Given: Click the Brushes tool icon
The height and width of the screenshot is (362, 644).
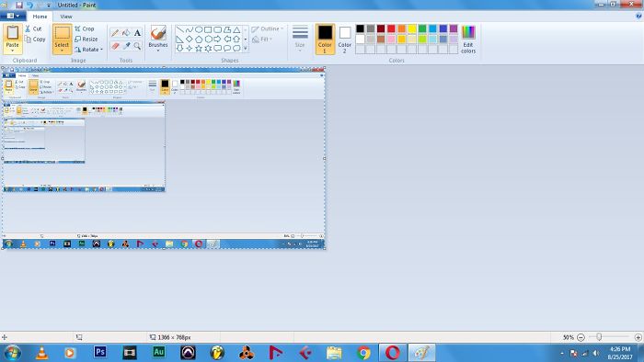Looking at the screenshot, I should (158, 33).
